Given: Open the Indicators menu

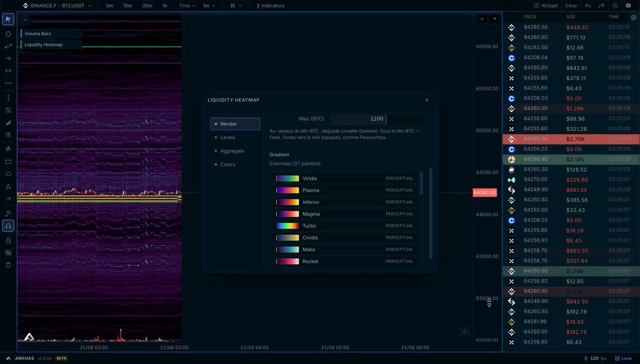Looking at the screenshot, I should [271, 5].
